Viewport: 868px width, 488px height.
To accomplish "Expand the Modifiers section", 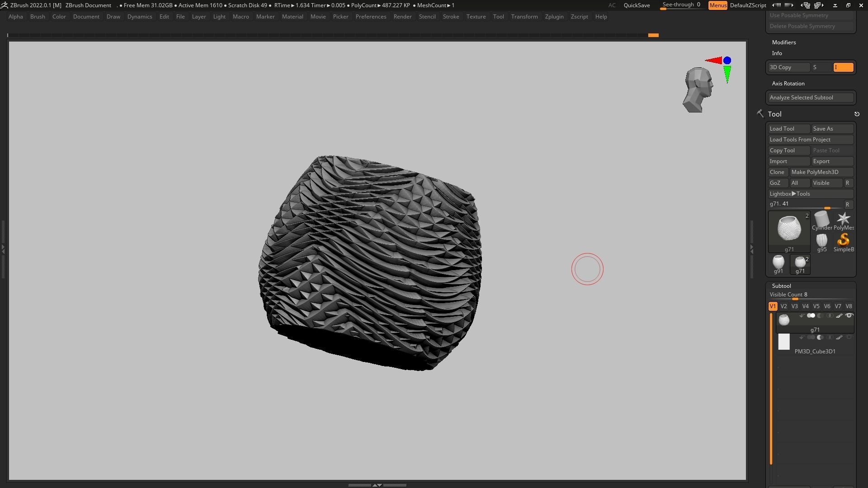I will [784, 42].
